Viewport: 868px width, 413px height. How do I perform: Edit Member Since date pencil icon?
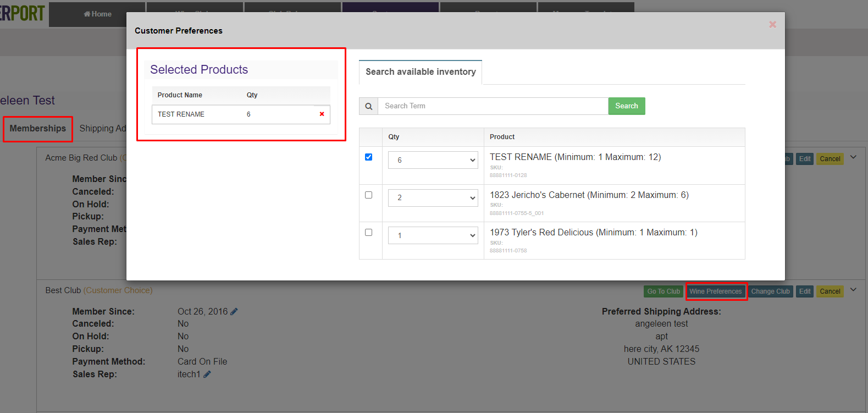[234, 312]
